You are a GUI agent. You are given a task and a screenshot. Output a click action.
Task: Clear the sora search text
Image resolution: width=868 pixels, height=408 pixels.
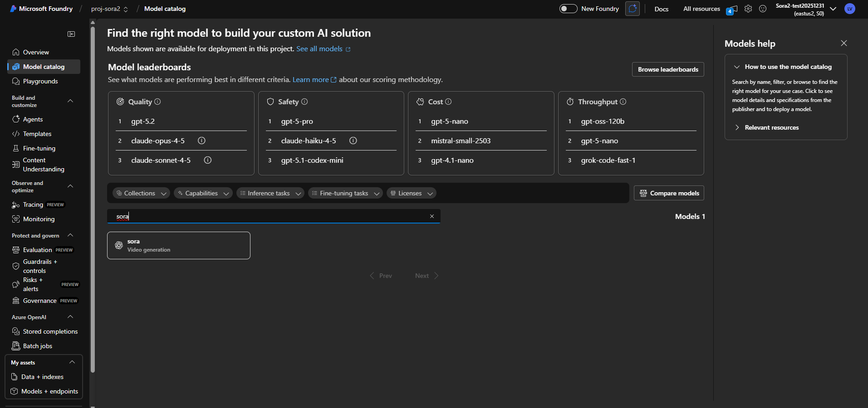[432, 216]
